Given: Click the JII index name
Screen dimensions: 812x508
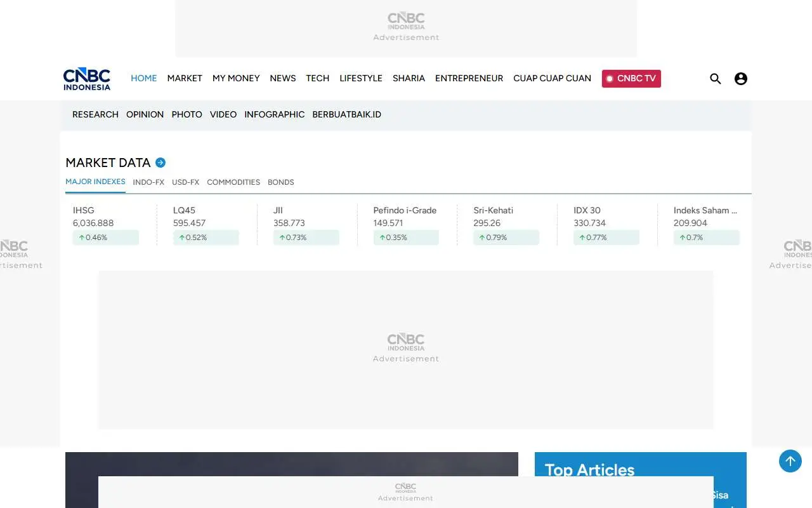Looking at the screenshot, I should 278,210.
